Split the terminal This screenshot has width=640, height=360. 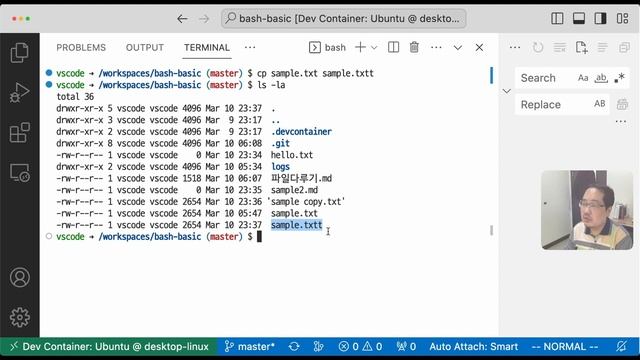(393, 48)
